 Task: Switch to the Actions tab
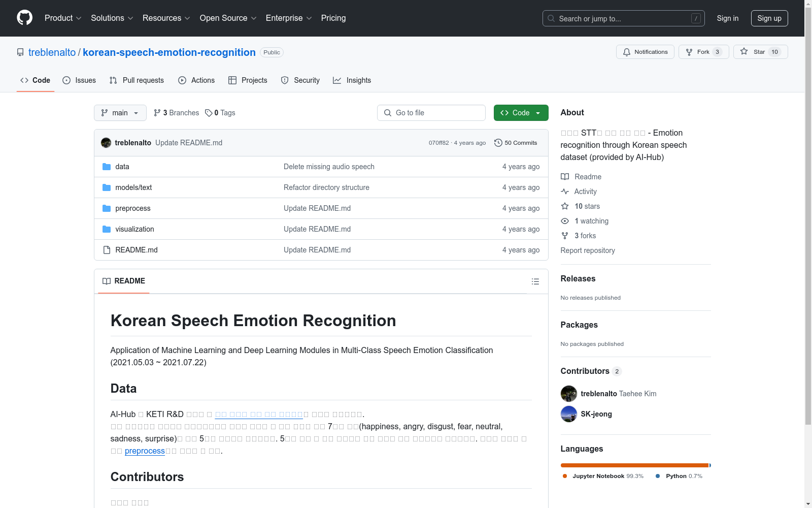click(196, 80)
